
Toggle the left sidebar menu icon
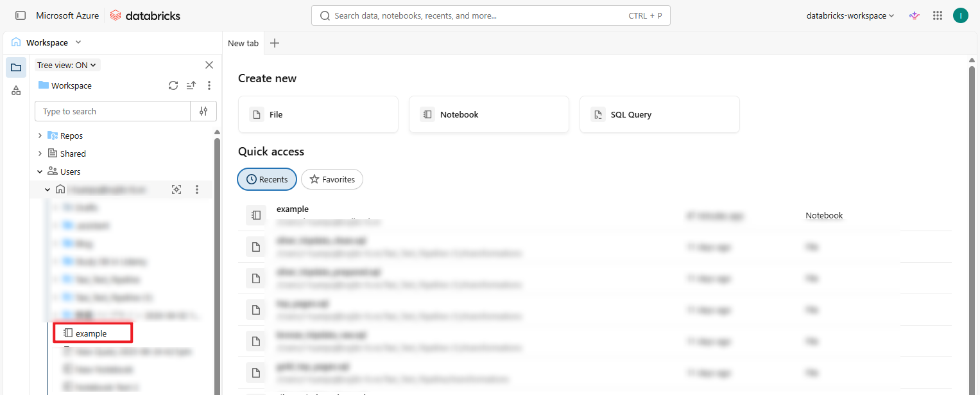(21, 15)
